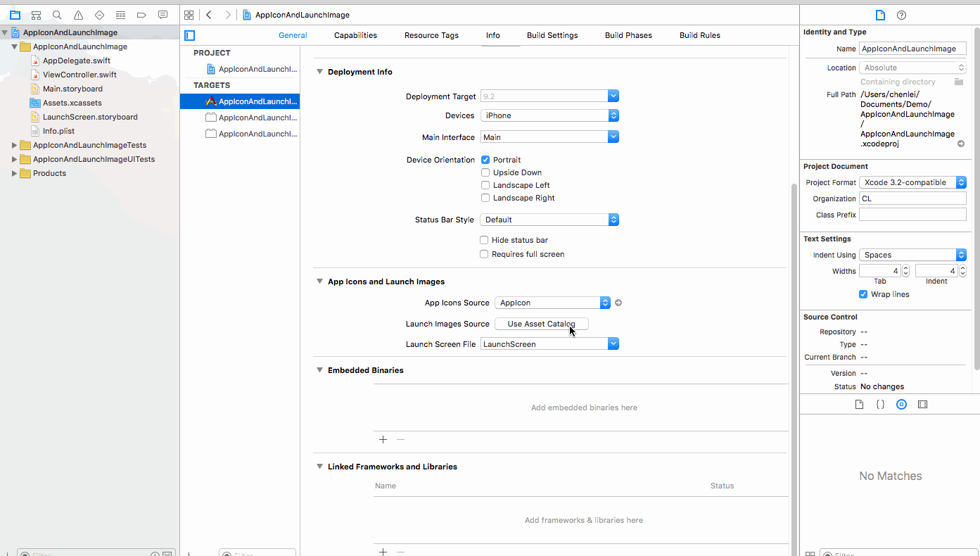Expand the Products group

tap(15, 173)
